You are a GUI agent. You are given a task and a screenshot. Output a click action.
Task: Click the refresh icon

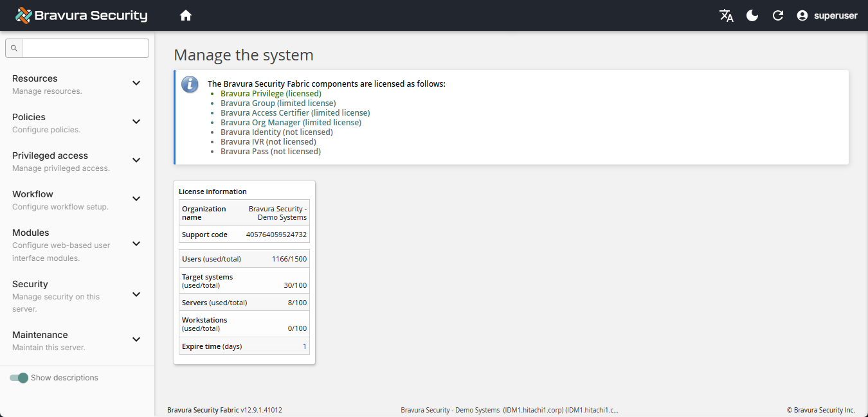point(777,15)
